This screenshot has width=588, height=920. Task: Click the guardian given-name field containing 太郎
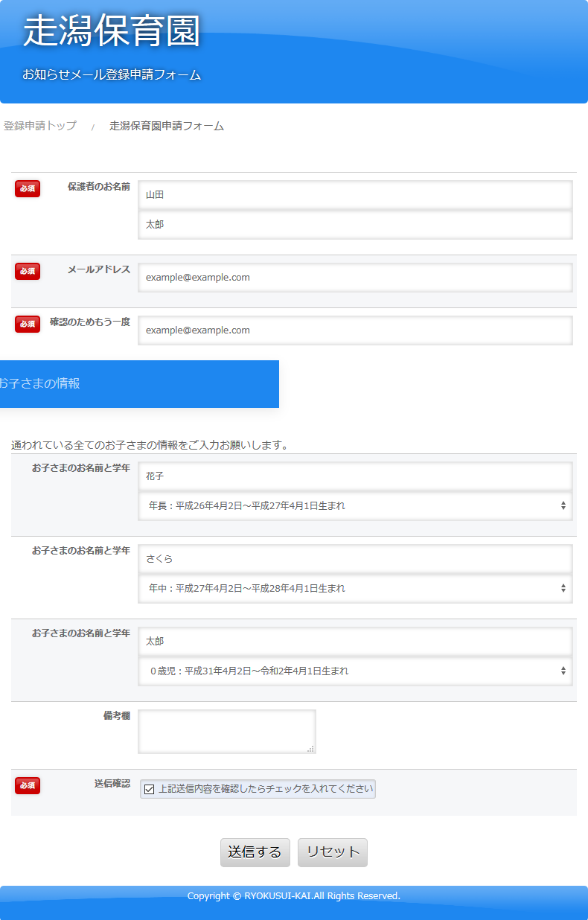[x=355, y=224]
